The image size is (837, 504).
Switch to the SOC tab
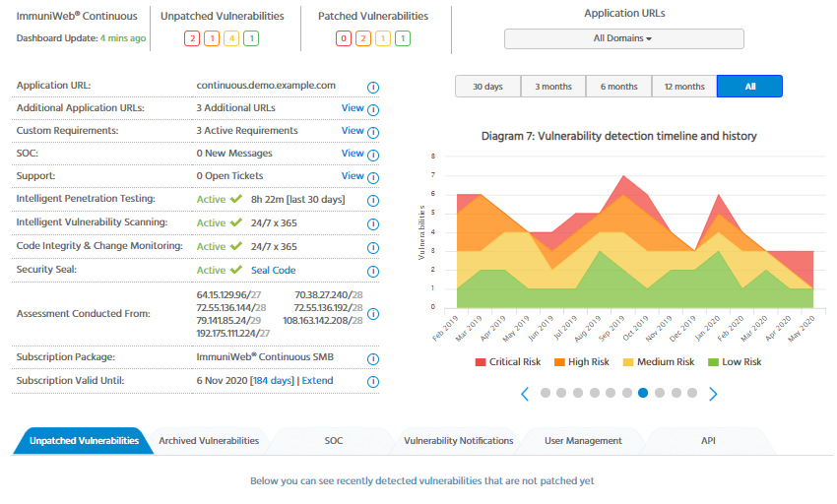click(334, 441)
